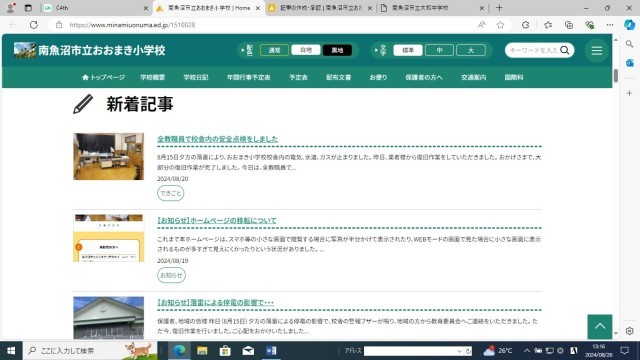The width and height of the screenshot is (640, 360).
Task: Open sidebar settings gear icon
Action: (629, 331)
